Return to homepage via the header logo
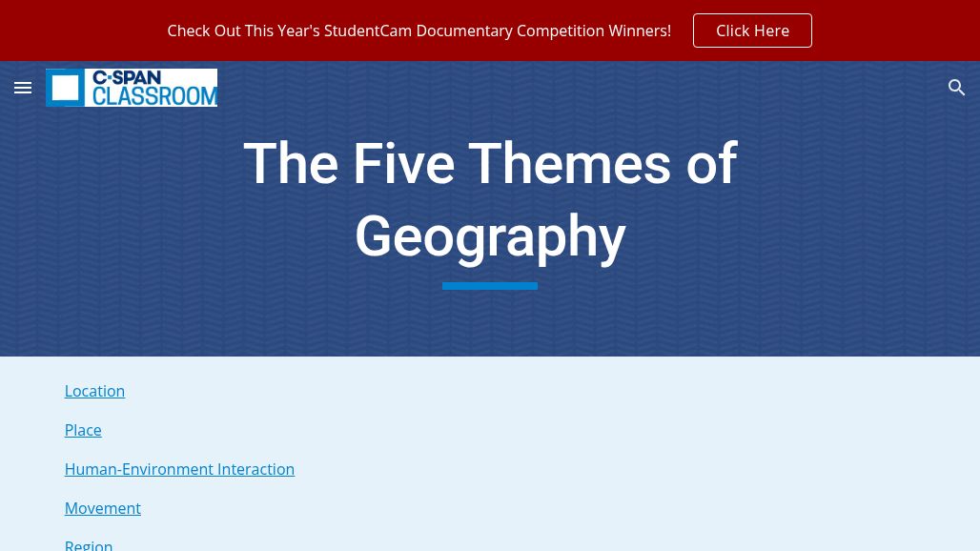The image size is (980, 551). pyautogui.click(x=132, y=88)
